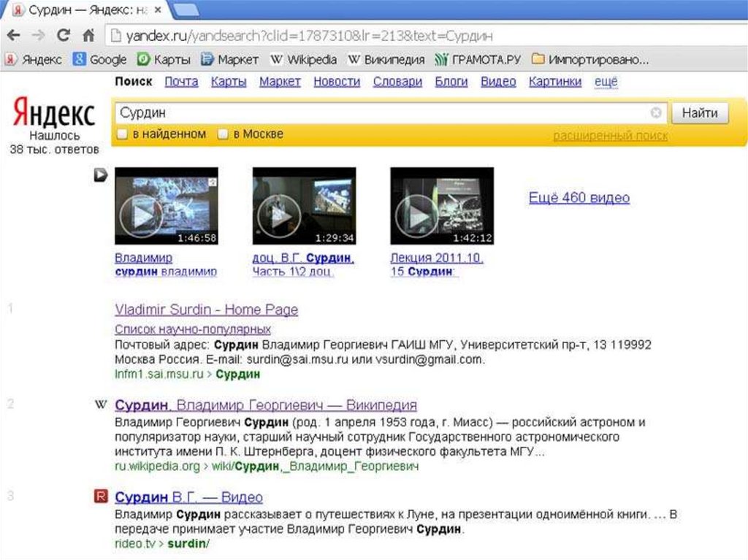Open the Владимир сурдин владимир video link

tap(166, 265)
